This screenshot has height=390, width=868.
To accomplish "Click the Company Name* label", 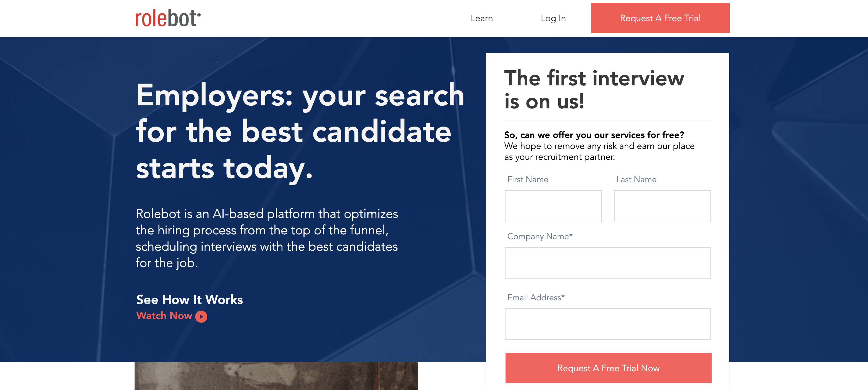I will [540, 236].
